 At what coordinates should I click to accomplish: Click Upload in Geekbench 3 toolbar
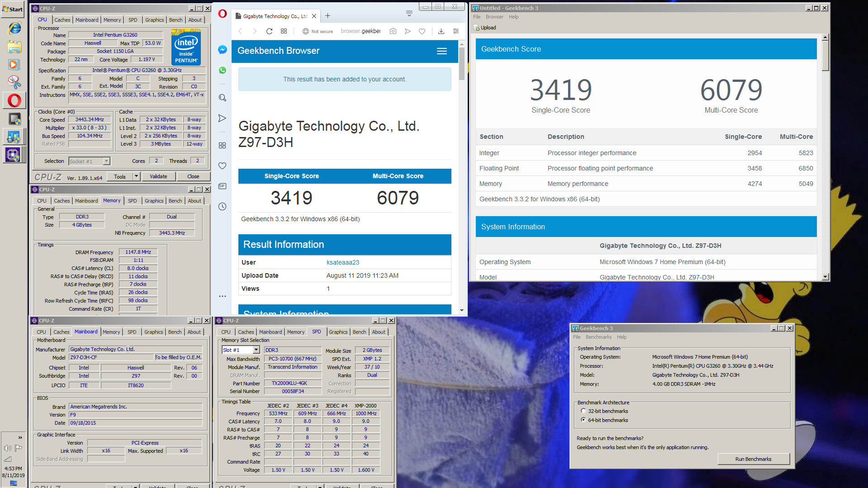point(485,28)
